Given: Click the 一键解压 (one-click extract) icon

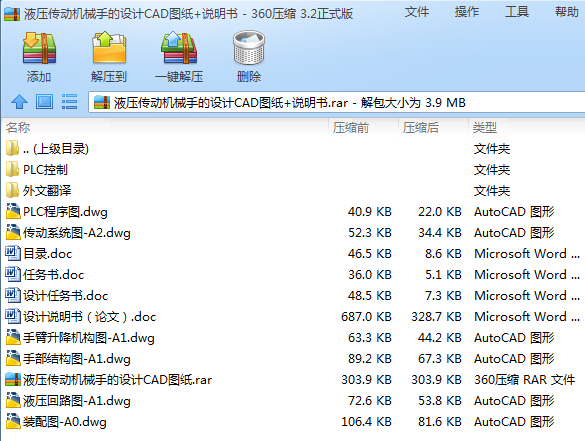Looking at the screenshot, I should pos(179,49).
